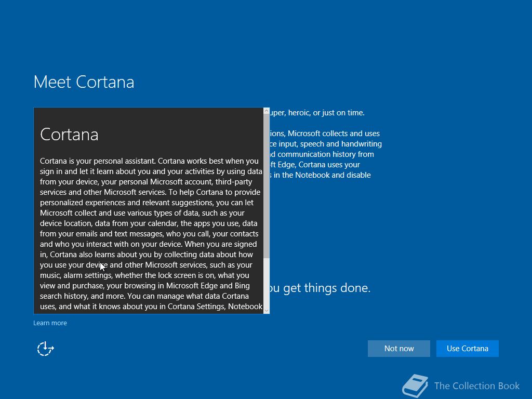
Task: Click the line starting 'search history, and more'
Action: [144, 296]
